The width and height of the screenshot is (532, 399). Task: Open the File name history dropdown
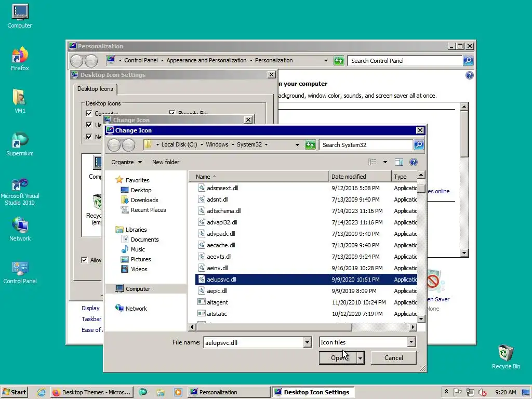click(x=308, y=342)
